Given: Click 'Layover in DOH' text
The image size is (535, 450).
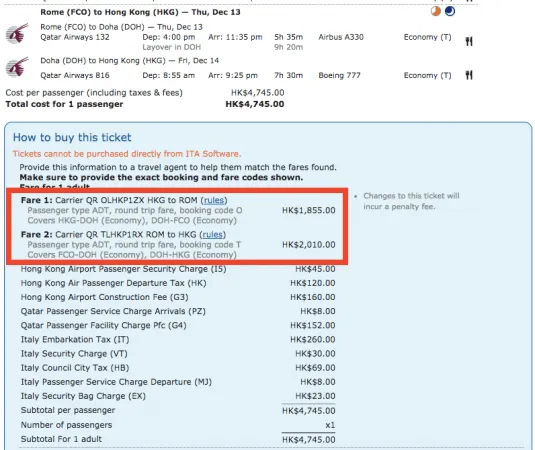Looking at the screenshot, I should pos(172,47).
